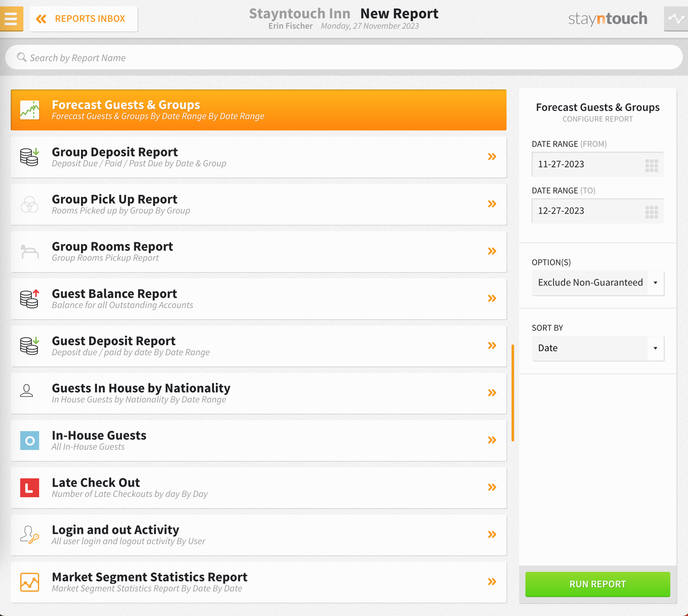This screenshot has width=688, height=616.
Task: Select the Forecast Guests & Groups report title
Action: pyautogui.click(x=126, y=104)
